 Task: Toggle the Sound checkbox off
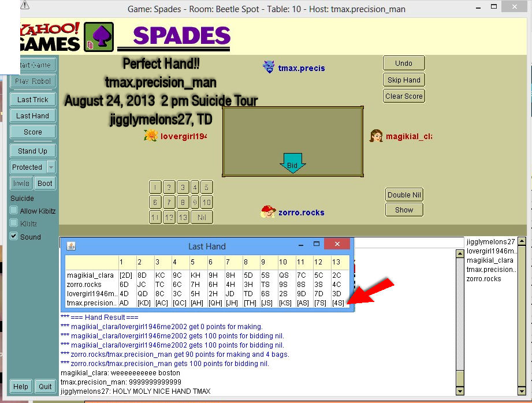[15, 237]
